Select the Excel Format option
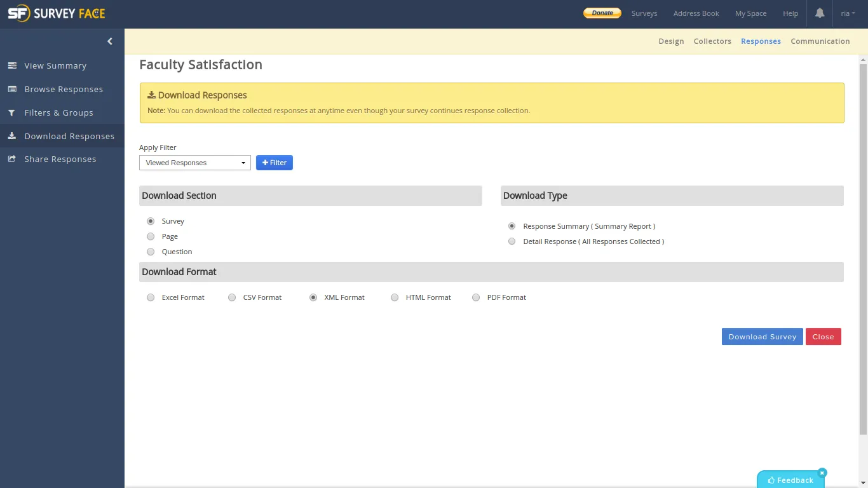The width and height of the screenshot is (868, 488). [151, 297]
